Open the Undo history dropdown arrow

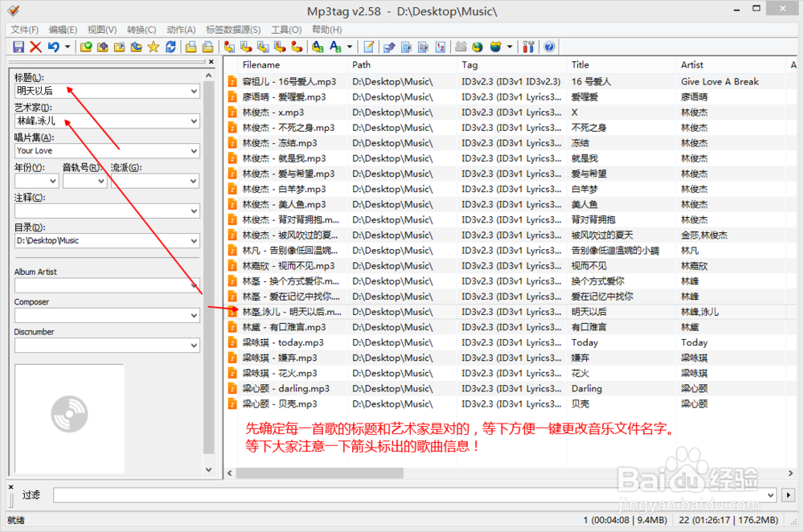pos(68,47)
